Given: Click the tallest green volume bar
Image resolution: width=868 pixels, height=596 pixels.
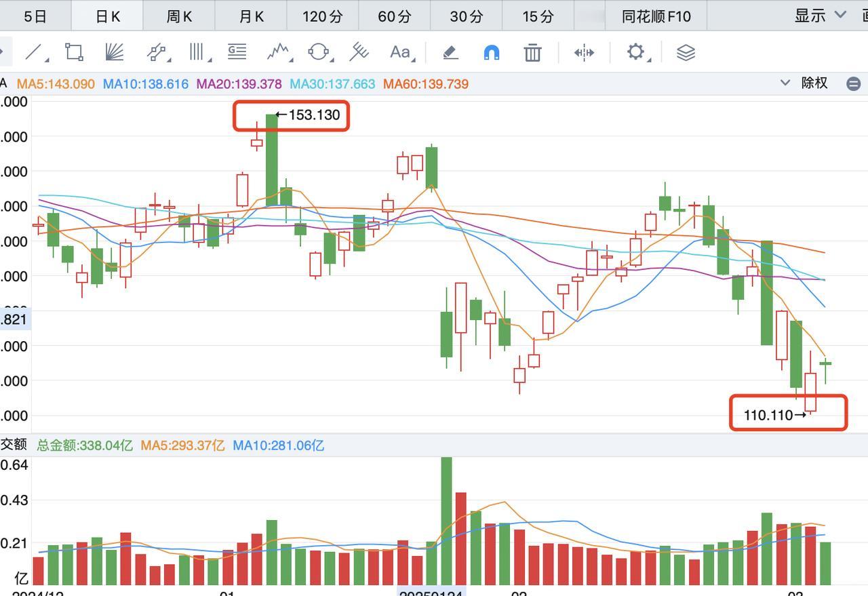Looking at the screenshot, I should (x=446, y=521).
